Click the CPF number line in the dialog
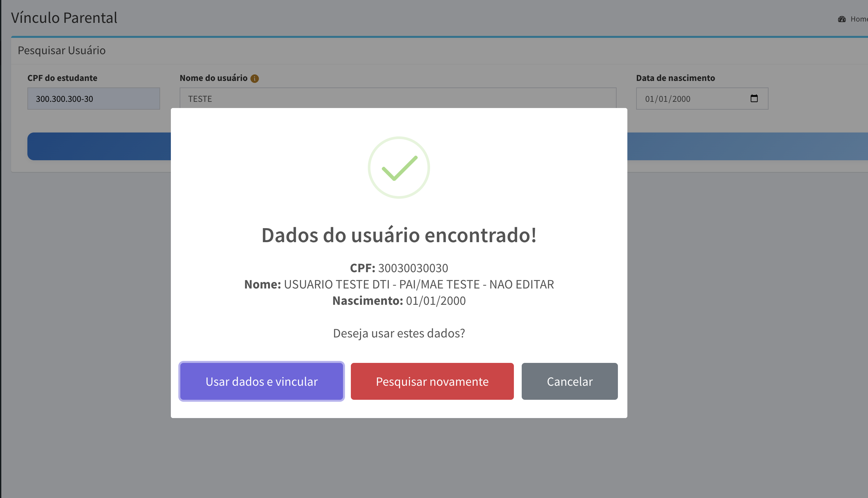 399,268
